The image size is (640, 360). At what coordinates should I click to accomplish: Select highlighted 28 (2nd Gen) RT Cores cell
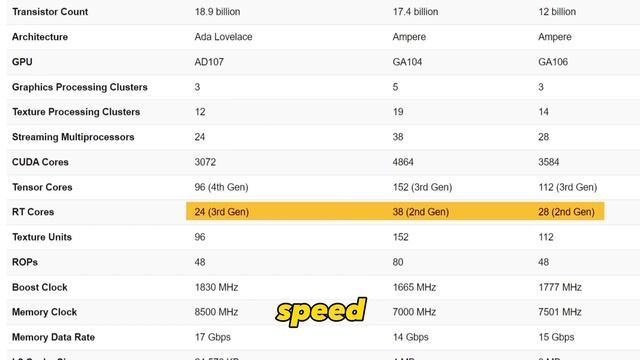[566, 212]
